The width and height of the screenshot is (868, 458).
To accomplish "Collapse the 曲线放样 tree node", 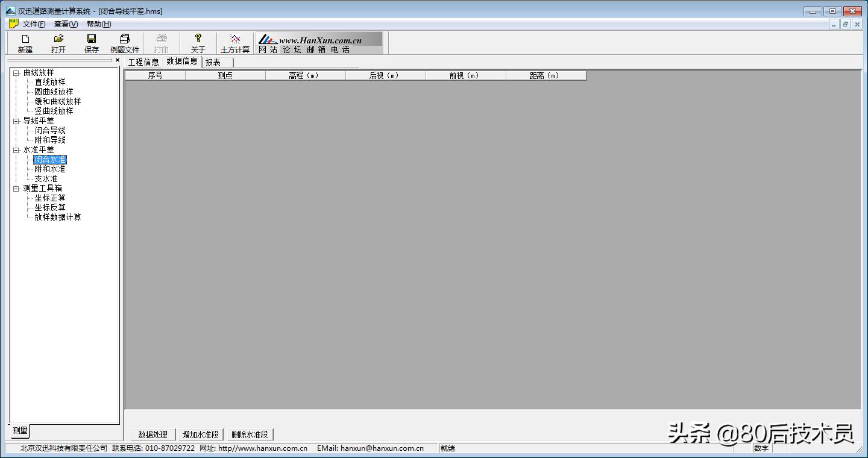I will tap(16, 73).
